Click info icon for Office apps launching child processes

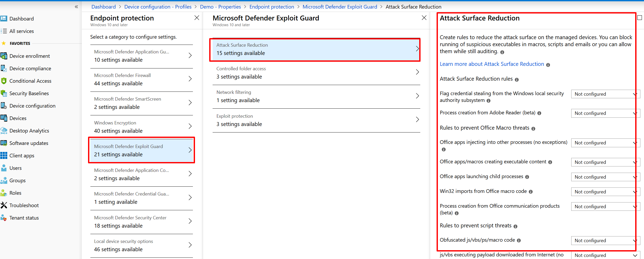click(527, 177)
